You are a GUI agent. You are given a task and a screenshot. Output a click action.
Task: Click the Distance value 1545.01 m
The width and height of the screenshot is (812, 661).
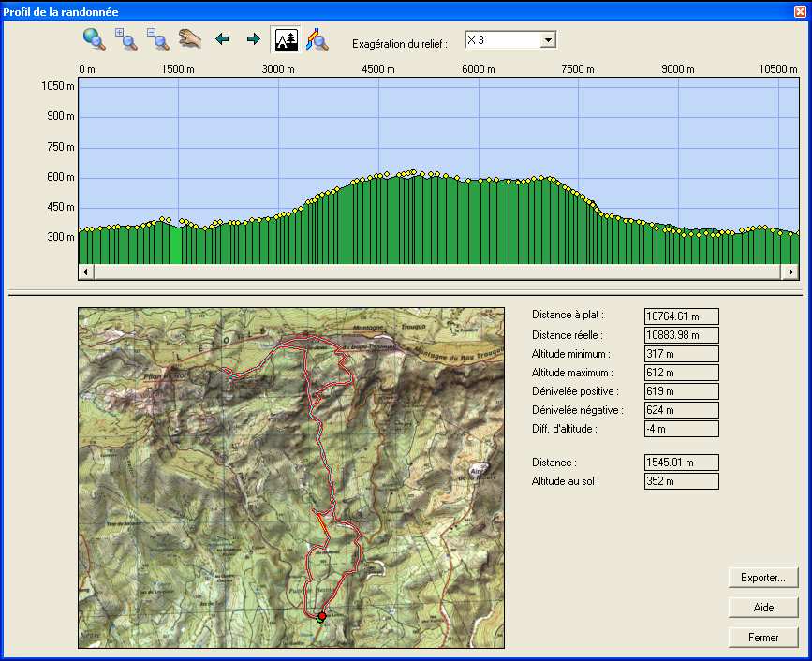pos(682,463)
